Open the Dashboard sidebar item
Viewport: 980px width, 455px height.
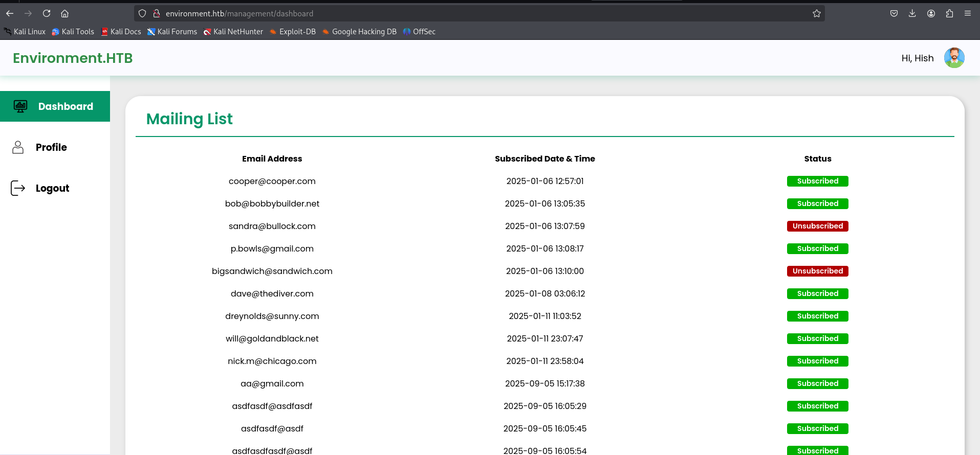pos(55,106)
